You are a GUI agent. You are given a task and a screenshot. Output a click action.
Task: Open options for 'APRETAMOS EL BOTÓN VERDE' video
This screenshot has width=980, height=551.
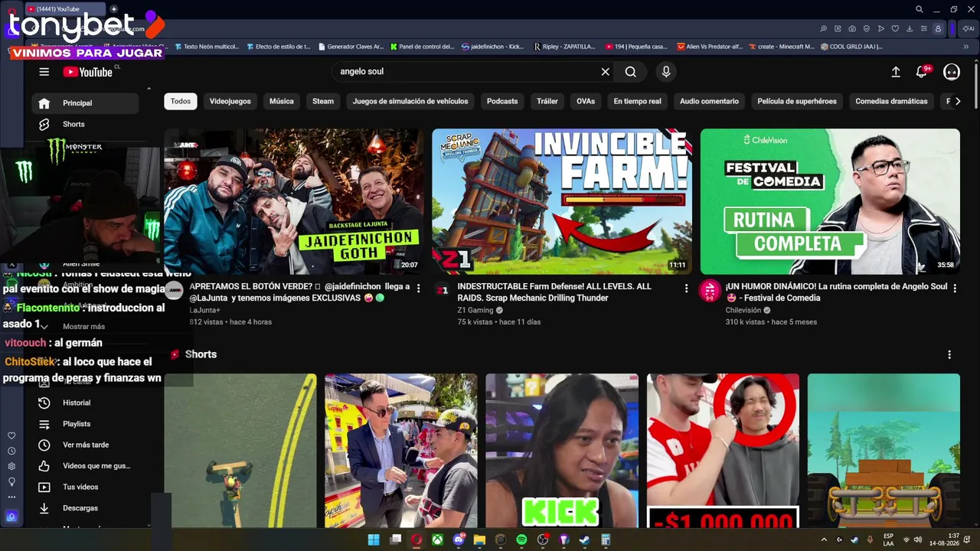click(x=418, y=288)
